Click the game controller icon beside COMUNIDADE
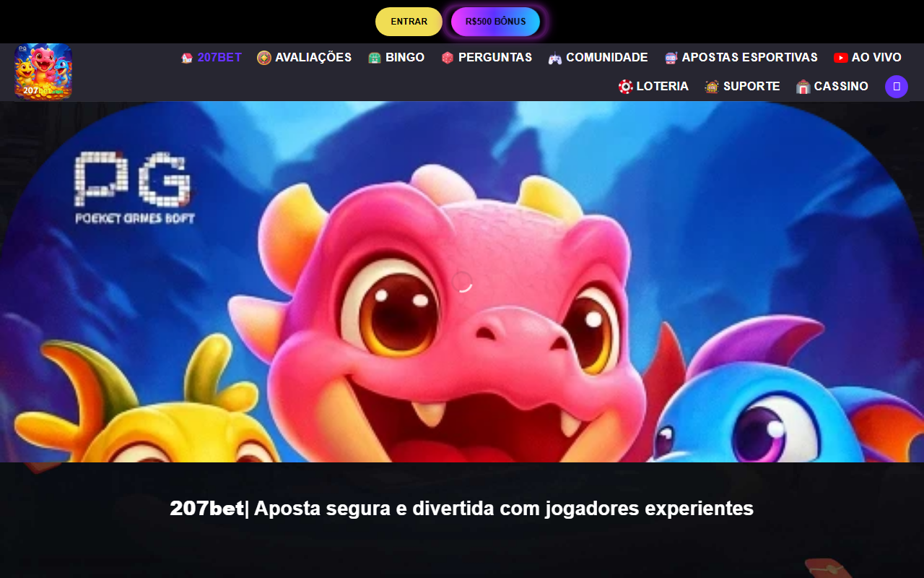Image resolution: width=924 pixels, height=578 pixels. 555,58
